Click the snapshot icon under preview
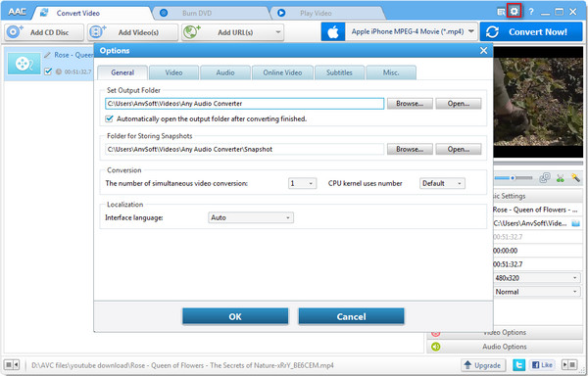 pyautogui.click(x=545, y=178)
